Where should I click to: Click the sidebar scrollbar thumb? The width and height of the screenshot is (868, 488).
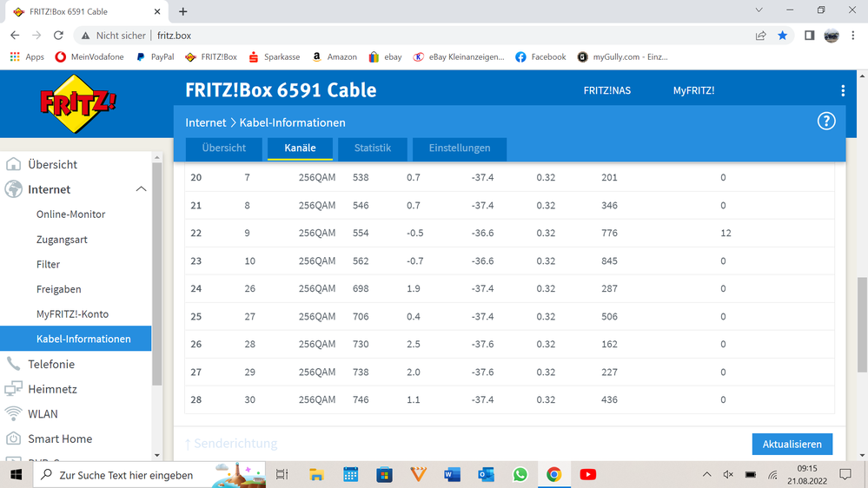click(x=157, y=274)
